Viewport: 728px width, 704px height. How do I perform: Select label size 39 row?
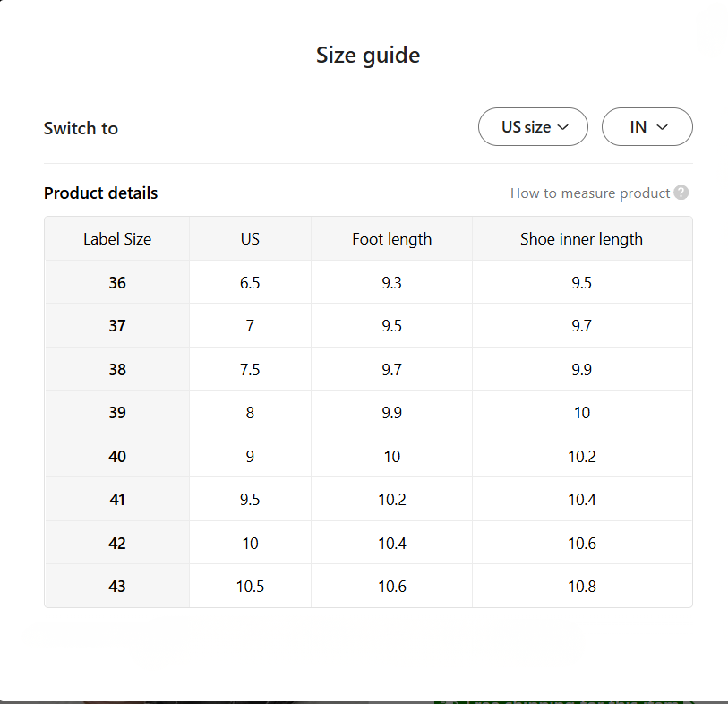pos(117,413)
